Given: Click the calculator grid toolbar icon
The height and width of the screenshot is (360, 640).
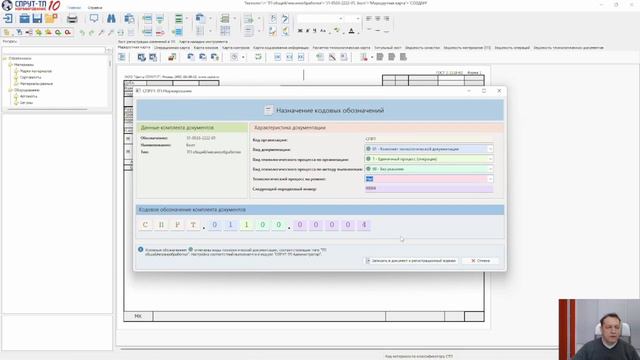Looking at the screenshot, I should (x=225, y=31).
